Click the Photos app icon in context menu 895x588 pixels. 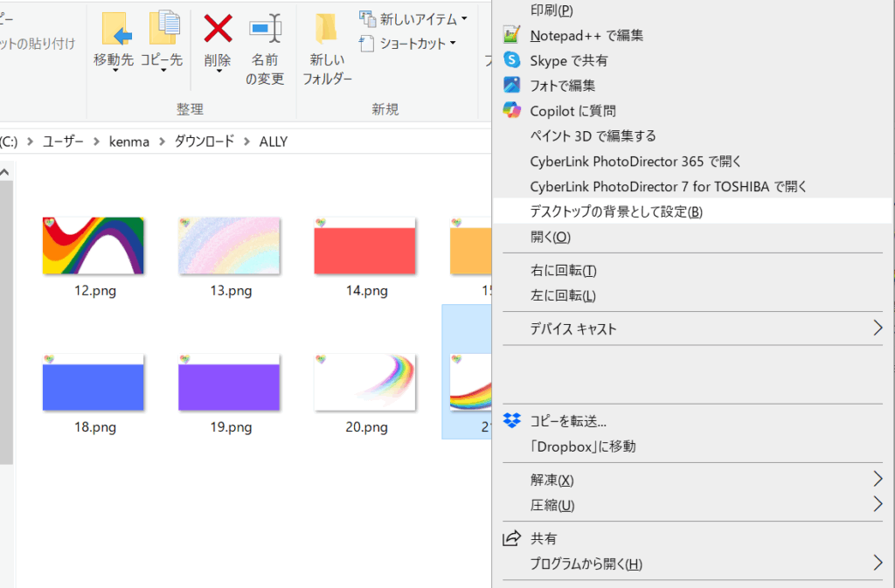511,85
